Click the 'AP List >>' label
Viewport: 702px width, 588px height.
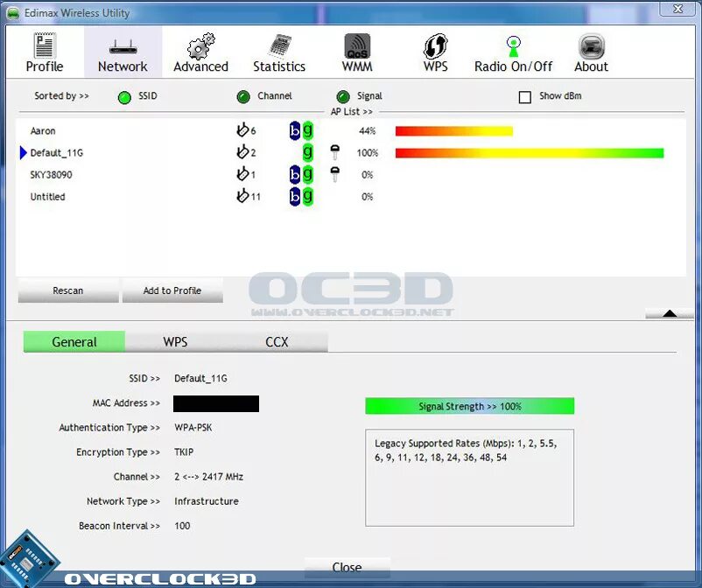click(352, 111)
